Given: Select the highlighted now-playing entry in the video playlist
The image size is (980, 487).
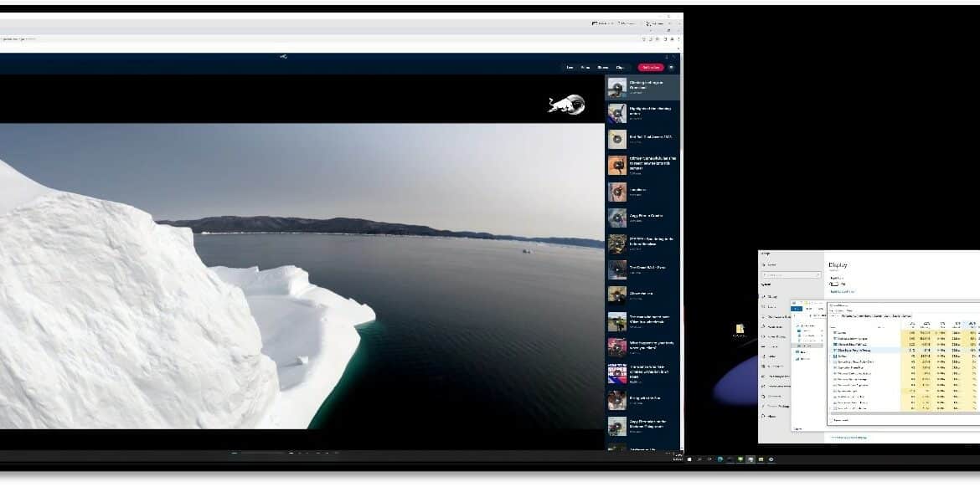Looking at the screenshot, I should point(642,87).
